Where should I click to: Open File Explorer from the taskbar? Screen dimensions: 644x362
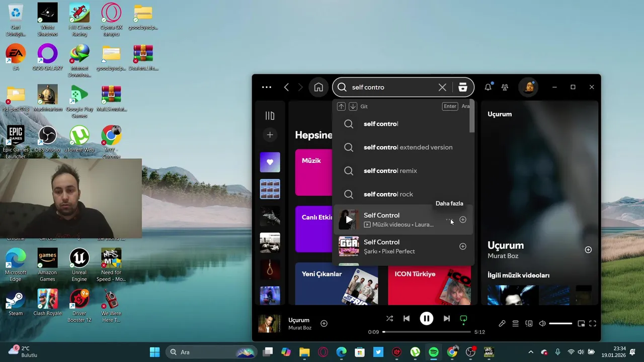[304, 352]
